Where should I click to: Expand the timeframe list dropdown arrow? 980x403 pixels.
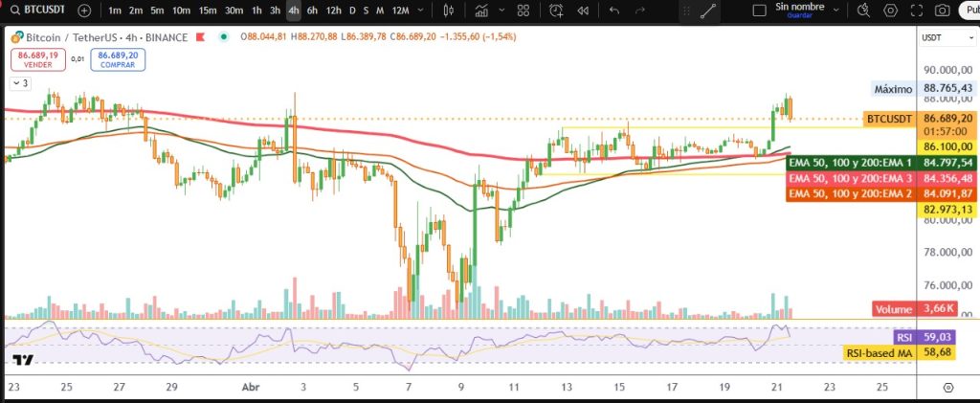tap(421, 11)
